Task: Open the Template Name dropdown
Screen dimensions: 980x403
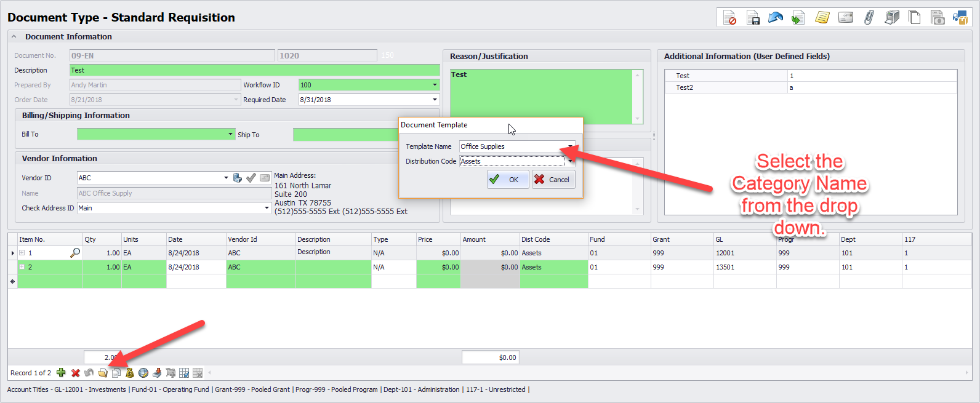Action: coord(570,146)
